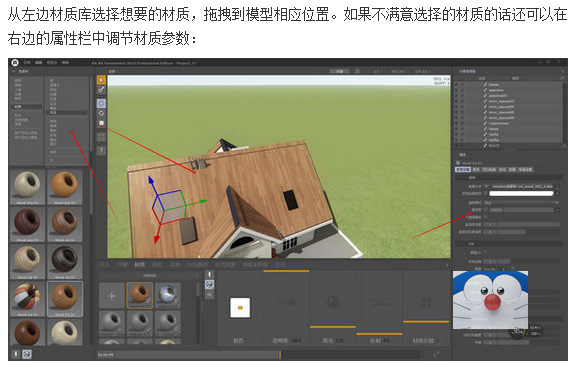Select highlighted first tab in properties panel

463,170
